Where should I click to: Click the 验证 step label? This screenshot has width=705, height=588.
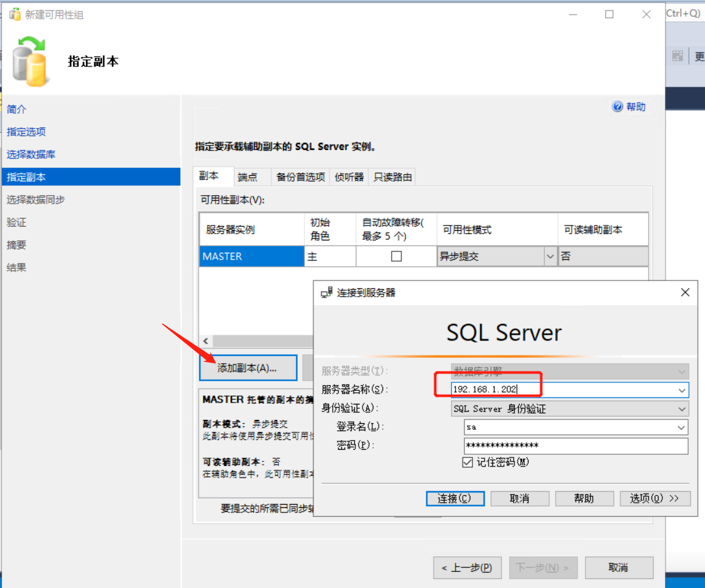point(17,222)
